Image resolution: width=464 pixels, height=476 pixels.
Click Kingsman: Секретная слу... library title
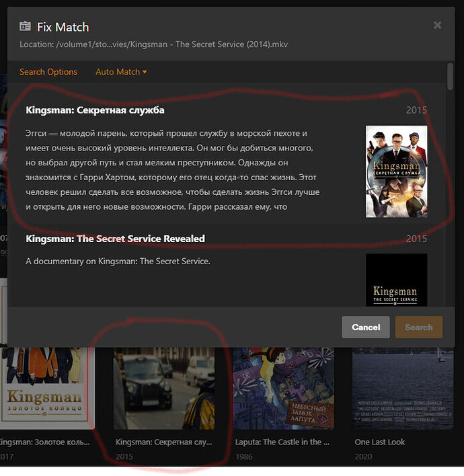tap(164, 442)
